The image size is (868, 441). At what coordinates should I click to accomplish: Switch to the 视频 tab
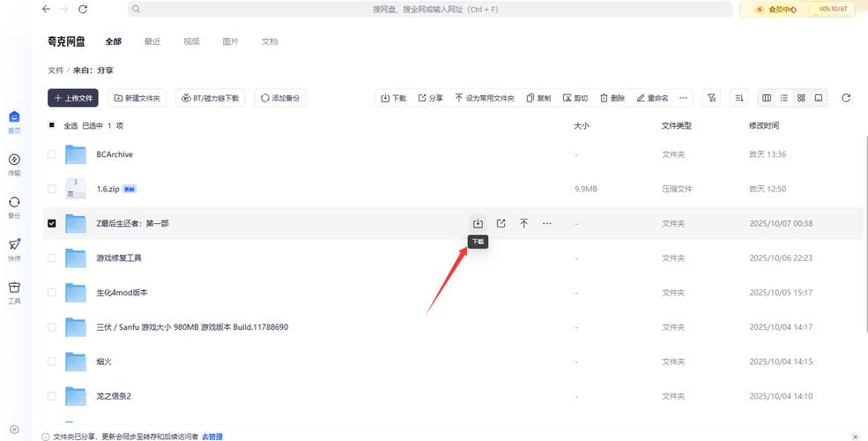pyautogui.click(x=191, y=41)
